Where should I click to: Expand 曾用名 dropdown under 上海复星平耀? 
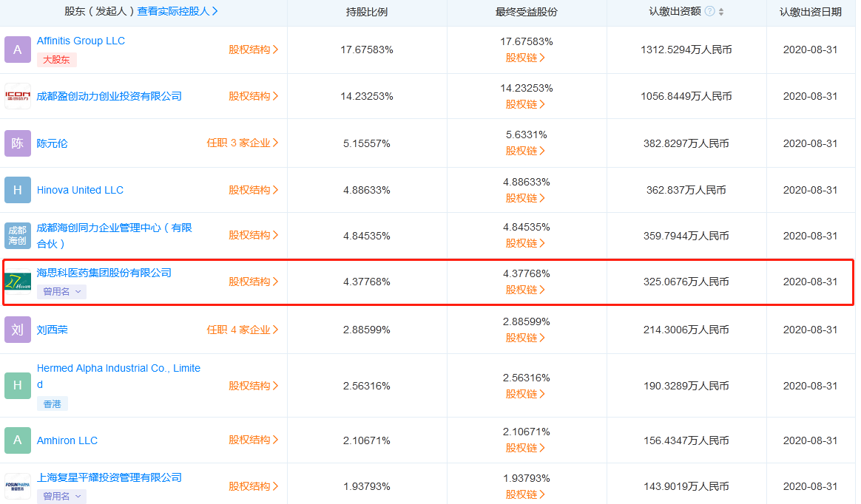(x=61, y=497)
